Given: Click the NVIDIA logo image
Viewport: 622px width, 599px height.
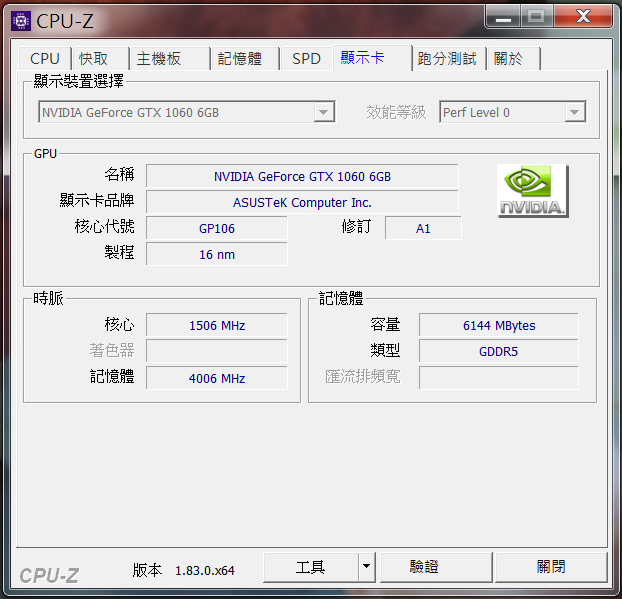Looking at the screenshot, I should (x=532, y=191).
